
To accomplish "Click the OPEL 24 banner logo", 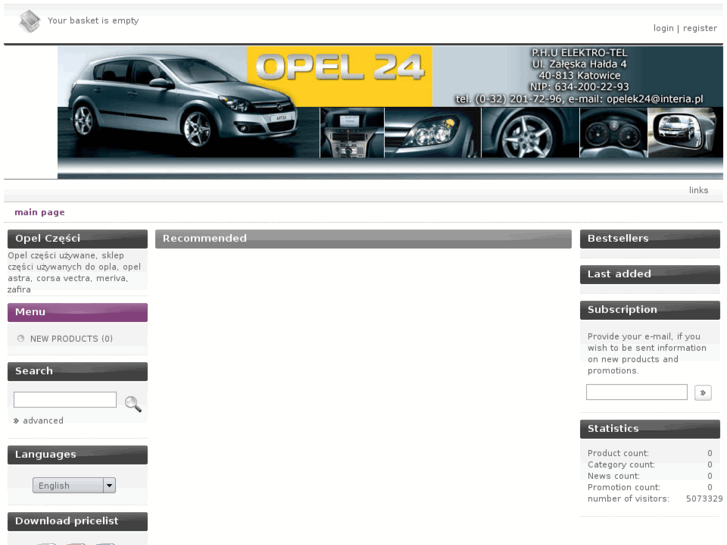I will [x=340, y=68].
